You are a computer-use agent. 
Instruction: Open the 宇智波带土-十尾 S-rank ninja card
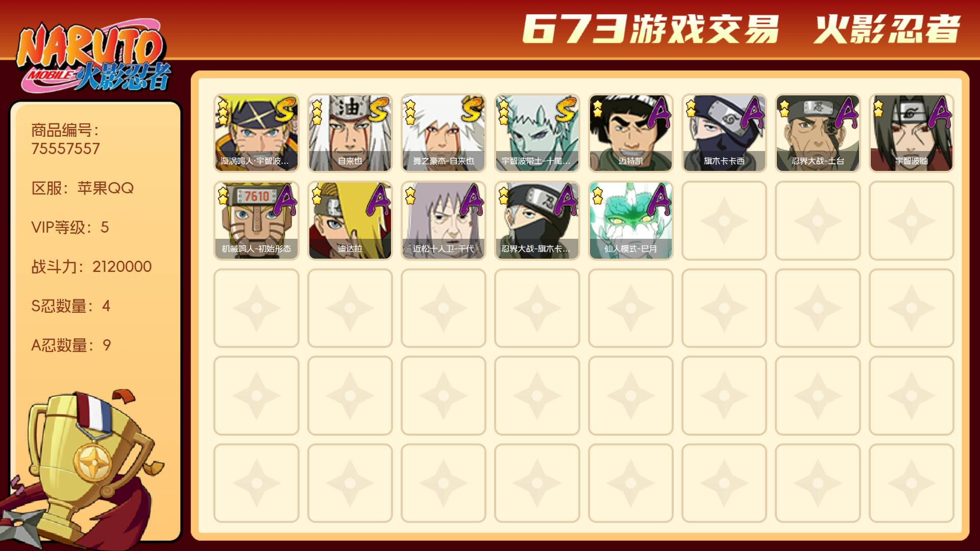pyautogui.click(x=537, y=133)
